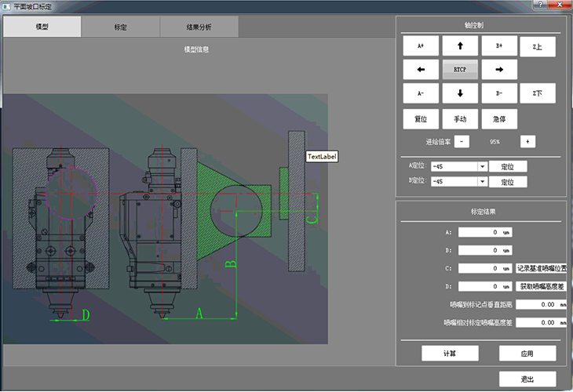The image size is (573, 392).
Task: Click the 退出 exit button
Action: (x=527, y=379)
